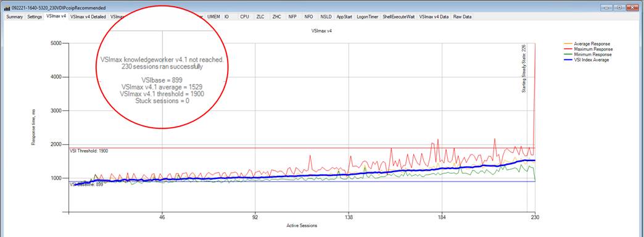
Task: Click the VSI Baseline: 899 label
Action: (86, 185)
